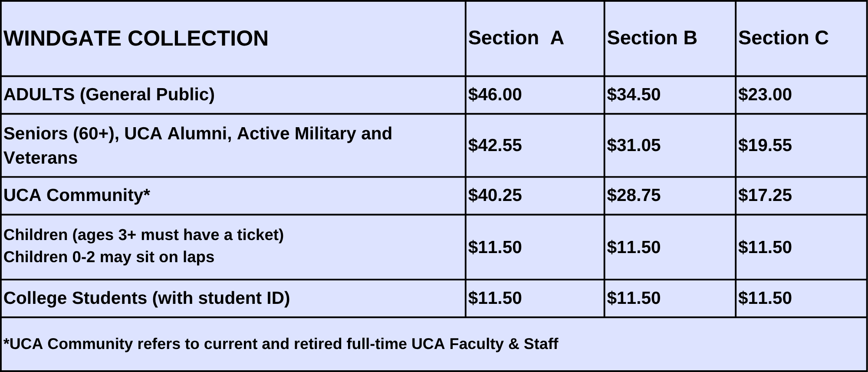Click the $17.25 UCA Community price
Screen dimensions: 868x372
click(x=765, y=195)
